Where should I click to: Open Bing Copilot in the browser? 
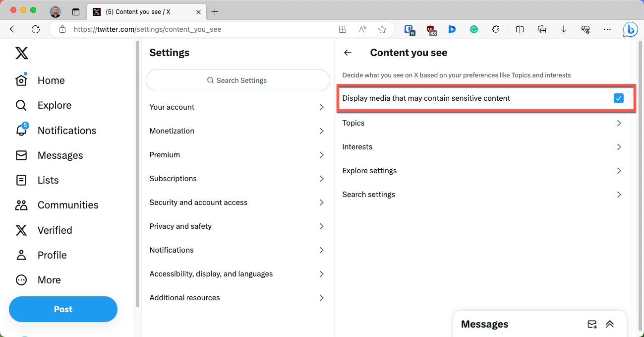[630, 29]
